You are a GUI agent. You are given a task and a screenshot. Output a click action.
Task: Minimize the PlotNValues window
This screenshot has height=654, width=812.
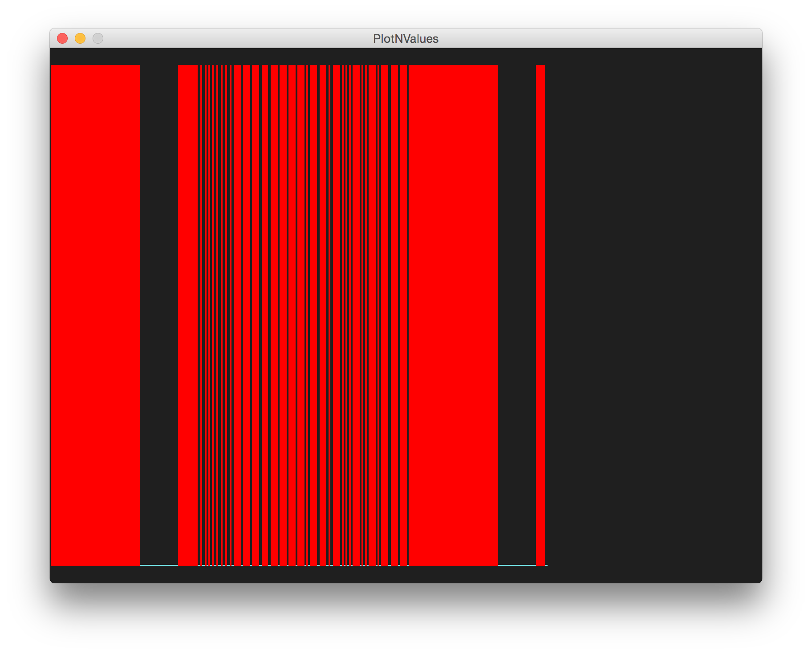(80, 38)
